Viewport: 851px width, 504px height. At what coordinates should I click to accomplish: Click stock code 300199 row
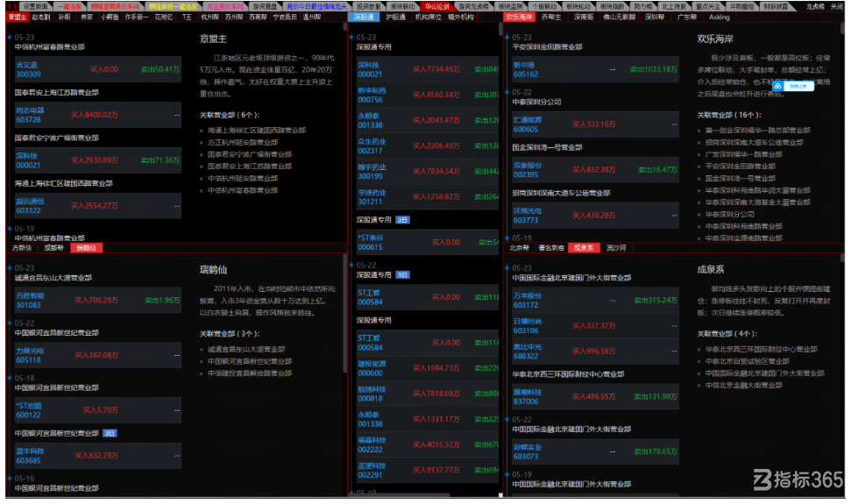coord(427,172)
